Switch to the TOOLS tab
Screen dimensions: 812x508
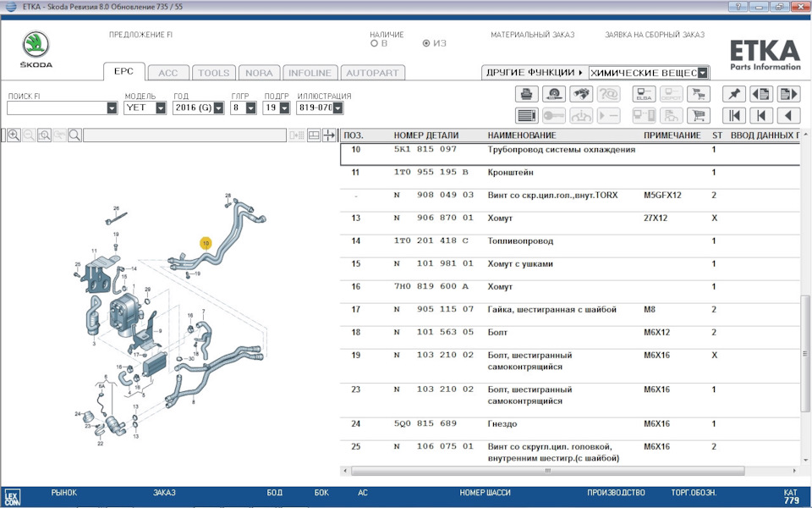click(x=213, y=73)
